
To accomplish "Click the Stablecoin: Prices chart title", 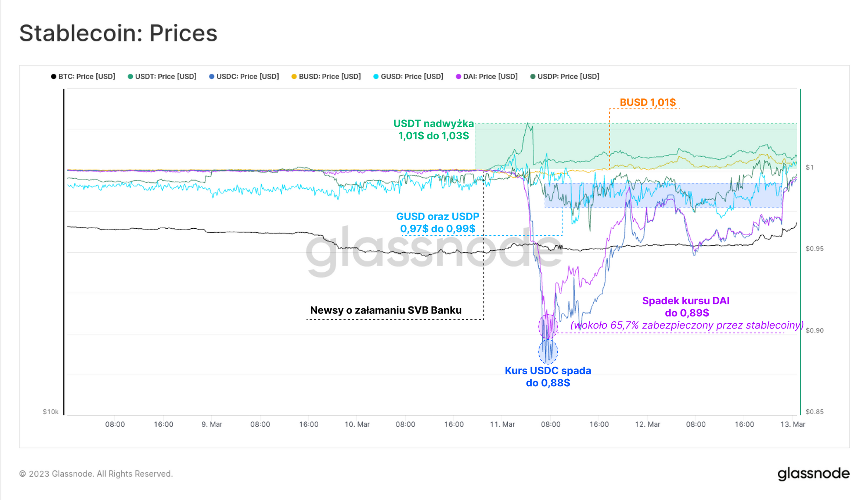I will pyautogui.click(x=118, y=33).
